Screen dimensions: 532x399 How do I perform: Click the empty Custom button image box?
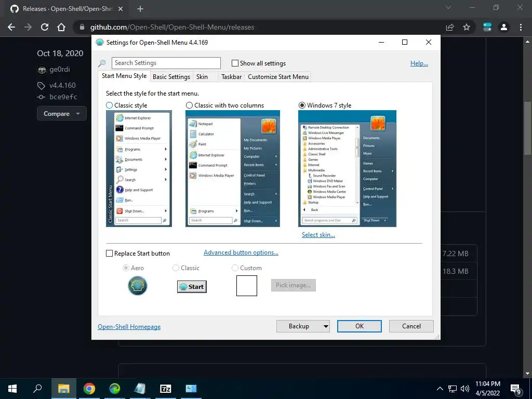[247, 286]
